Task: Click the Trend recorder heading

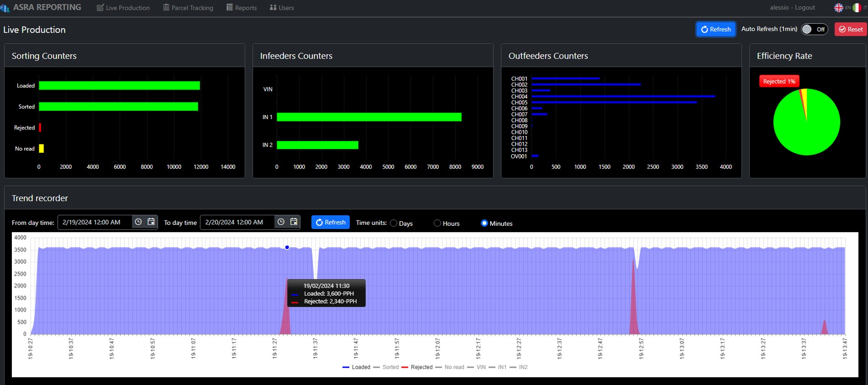Action: pyautogui.click(x=40, y=198)
